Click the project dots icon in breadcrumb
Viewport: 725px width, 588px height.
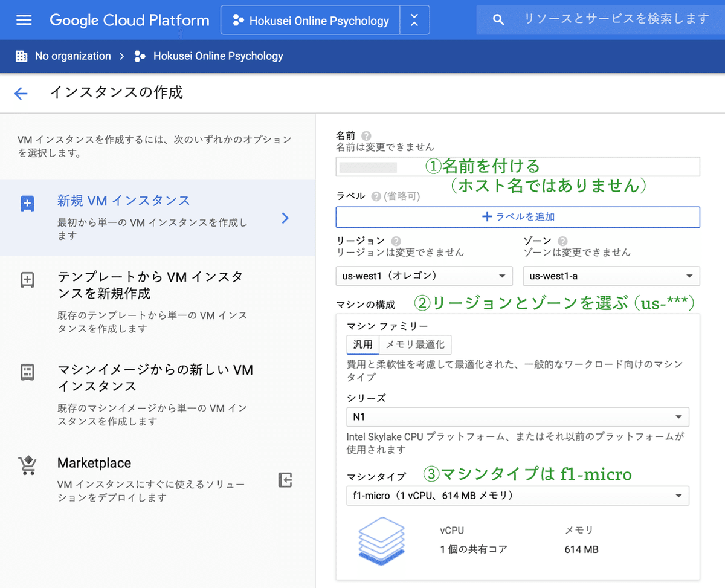click(140, 56)
